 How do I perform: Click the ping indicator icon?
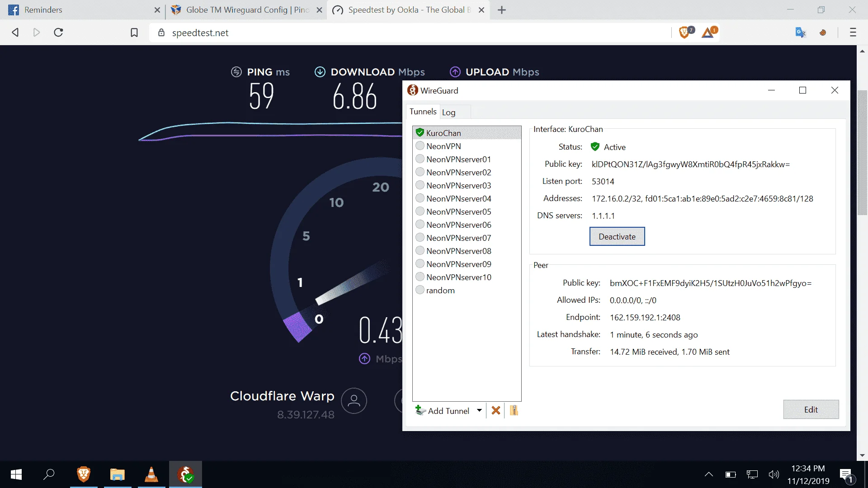[x=236, y=72]
